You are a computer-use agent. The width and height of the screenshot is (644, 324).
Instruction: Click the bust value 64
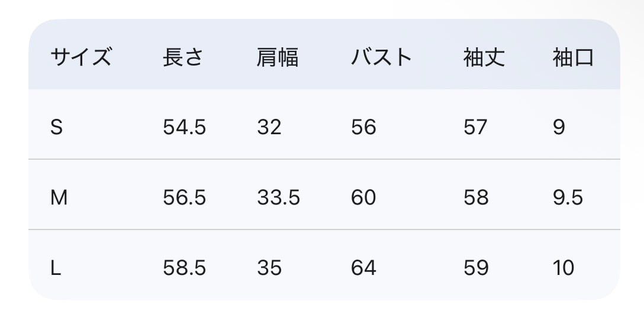point(363,268)
